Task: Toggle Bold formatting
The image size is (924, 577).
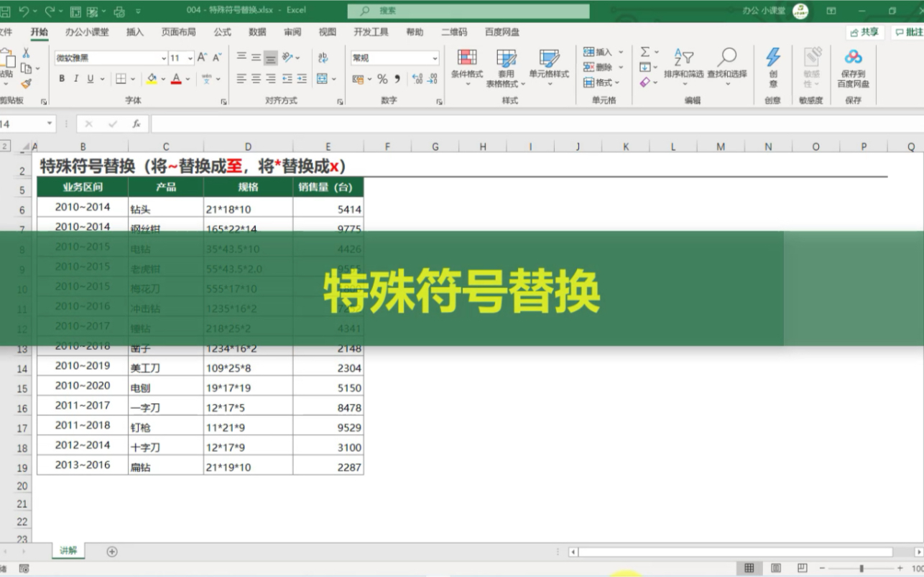Action: tap(62, 79)
